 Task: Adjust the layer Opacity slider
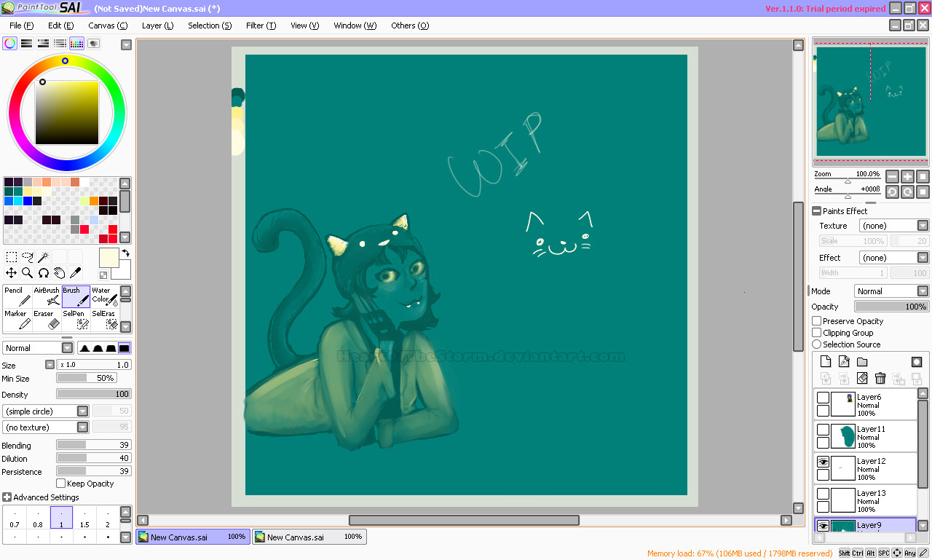point(892,307)
